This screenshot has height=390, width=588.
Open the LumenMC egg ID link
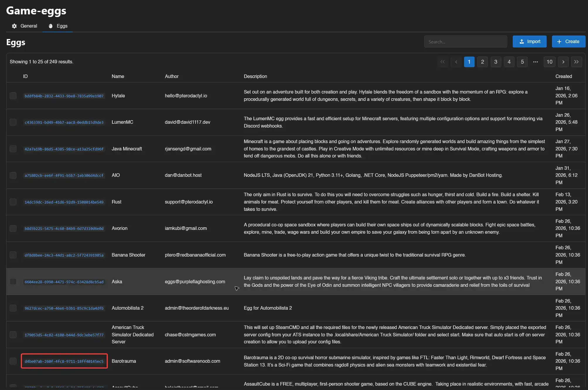pyautogui.click(x=64, y=123)
